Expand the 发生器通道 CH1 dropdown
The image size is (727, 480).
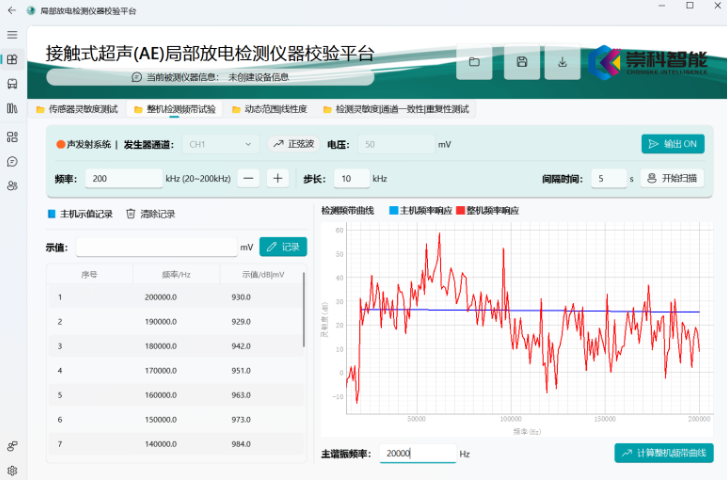click(x=221, y=144)
